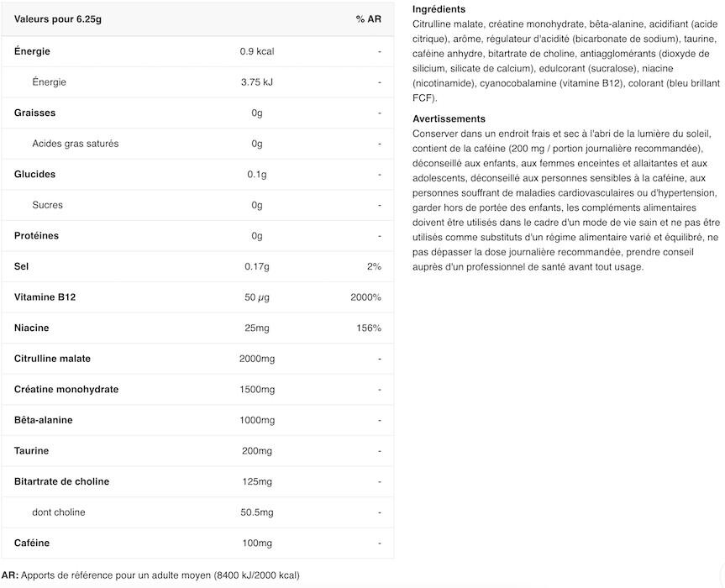Click the 'dont choline' sub-row label
The height and width of the screenshot is (588, 725).
click(x=59, y=512)
